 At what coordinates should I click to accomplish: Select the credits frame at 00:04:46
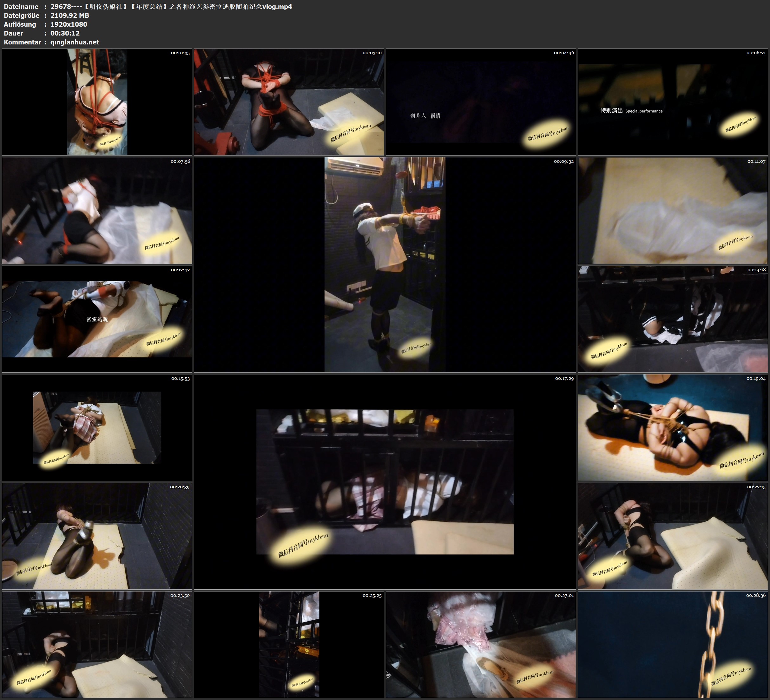[480, 102]
